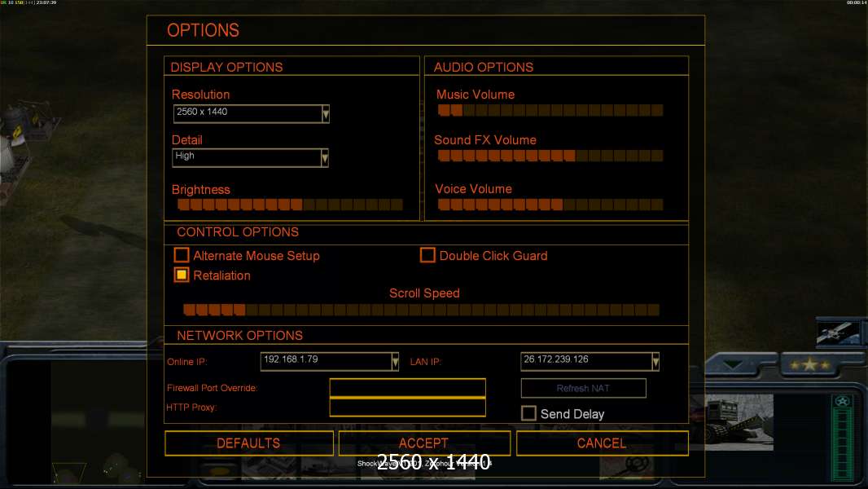
Task: Enable Alternate Mouse Setup checkbox
Action: 182,255
